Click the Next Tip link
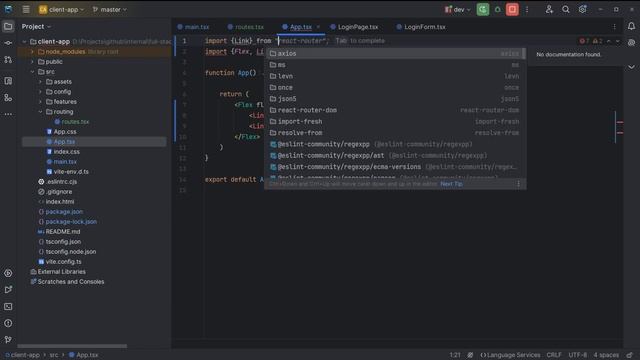 coord(451,184)
